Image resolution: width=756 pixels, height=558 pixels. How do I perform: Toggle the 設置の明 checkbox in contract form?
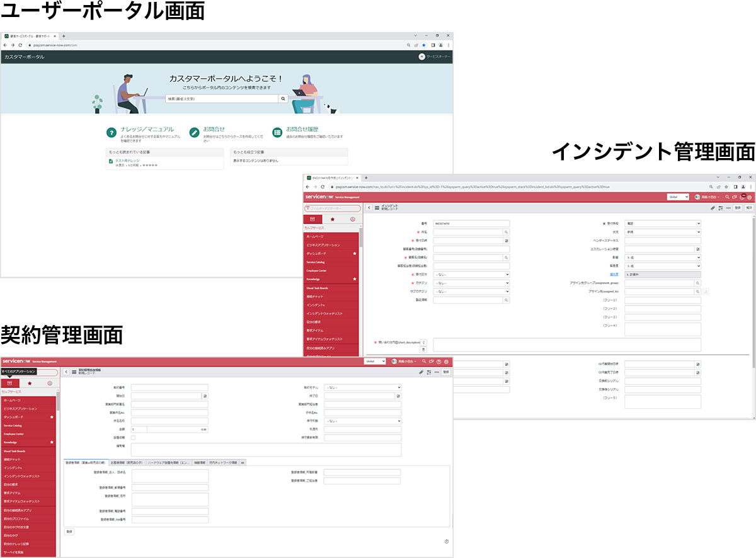click(x=133, y=437)
